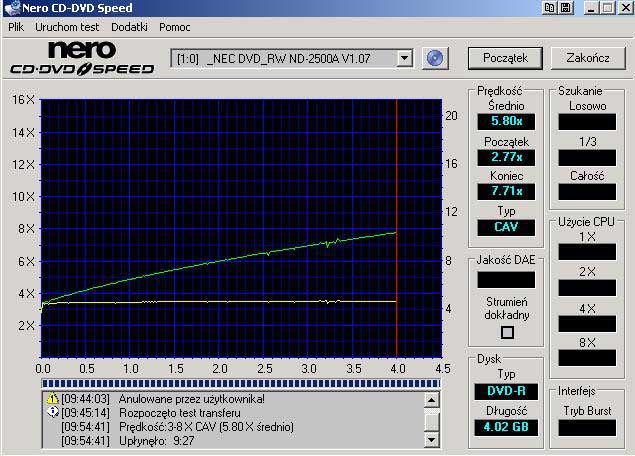Click the red end-of-disc marker line in the graph

pyautogui.click(x=396, y=228)
